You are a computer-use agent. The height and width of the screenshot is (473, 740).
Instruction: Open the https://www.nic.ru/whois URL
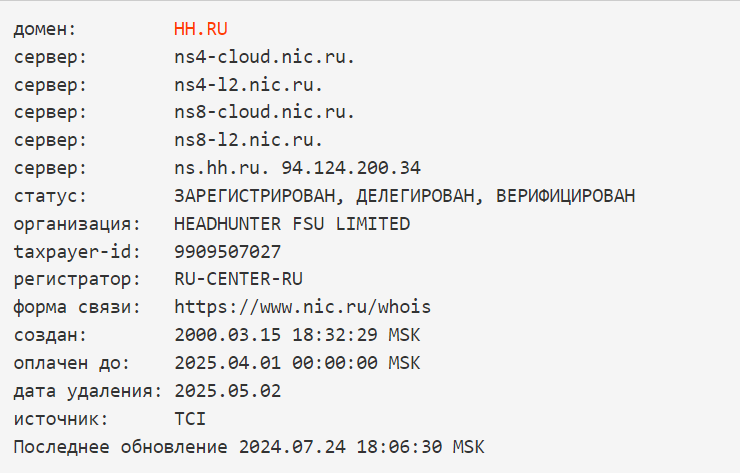(x=302, y=306)
